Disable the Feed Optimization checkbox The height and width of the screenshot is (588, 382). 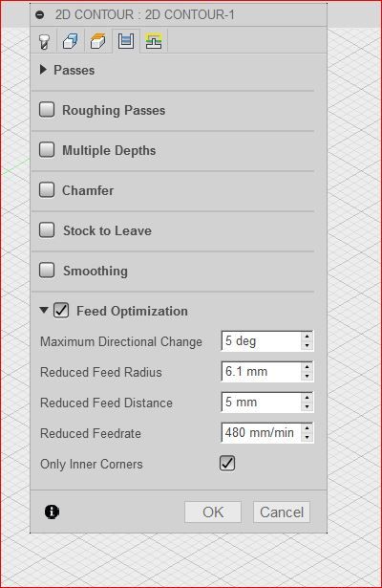pos(61,311)
